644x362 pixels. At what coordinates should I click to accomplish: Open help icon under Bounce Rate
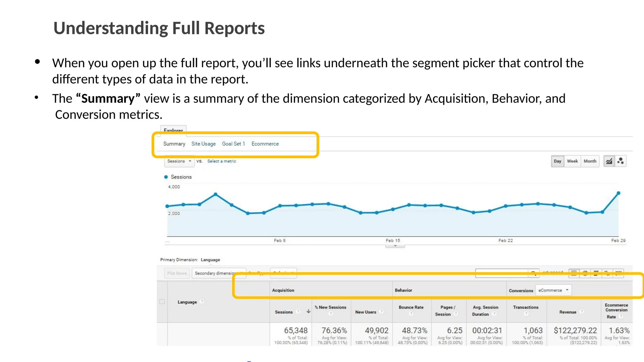pyautogui.click(x=411, y=314)
